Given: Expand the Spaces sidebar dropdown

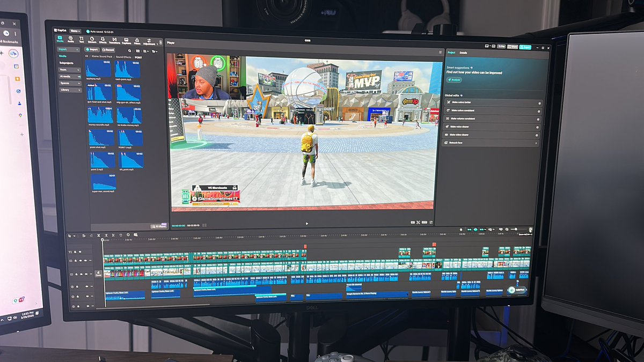Looking at the screenshot, I should 70,83.
